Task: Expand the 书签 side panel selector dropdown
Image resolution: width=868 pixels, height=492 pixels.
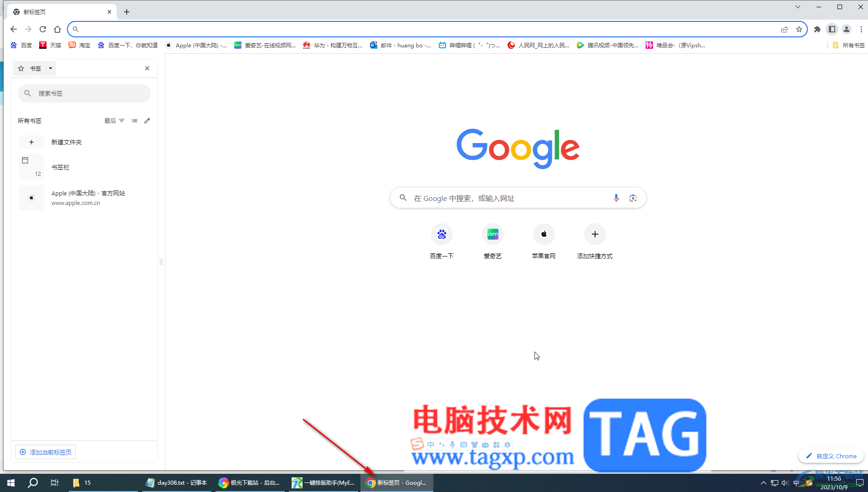Action: click(x=35, y=68)
